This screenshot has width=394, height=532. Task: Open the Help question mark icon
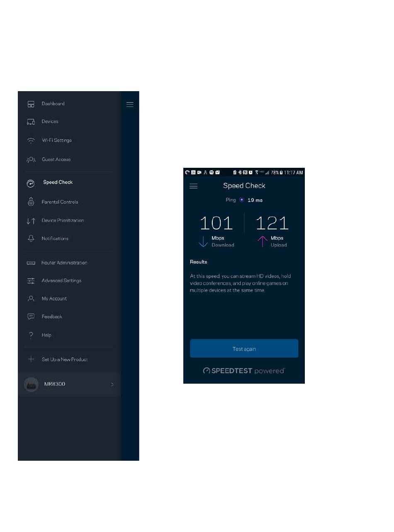tap(31, 335)
